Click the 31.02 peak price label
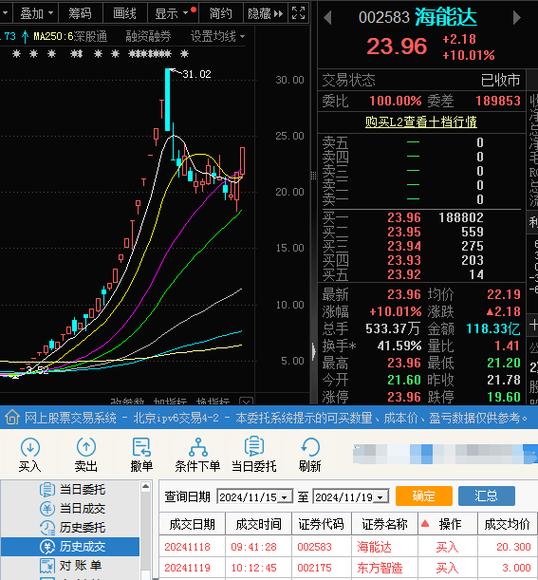The image size is (538, 580). [x=196, y=74]
